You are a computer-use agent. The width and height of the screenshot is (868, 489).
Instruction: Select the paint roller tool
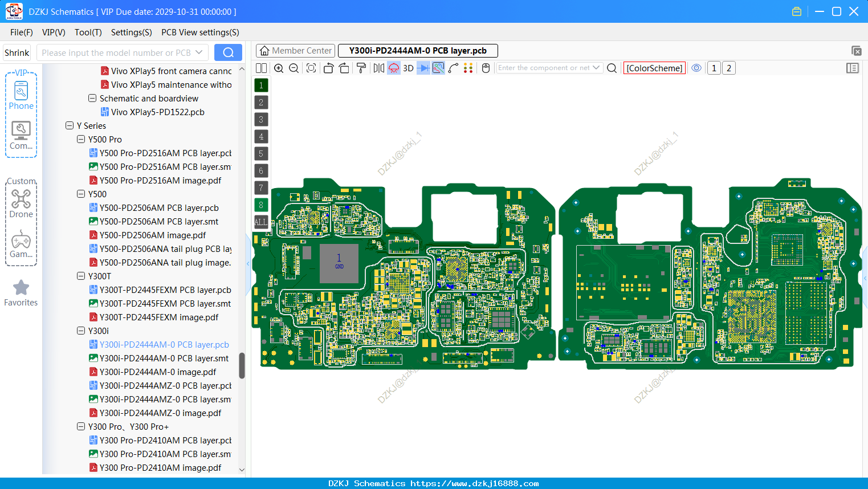point(361,68)
